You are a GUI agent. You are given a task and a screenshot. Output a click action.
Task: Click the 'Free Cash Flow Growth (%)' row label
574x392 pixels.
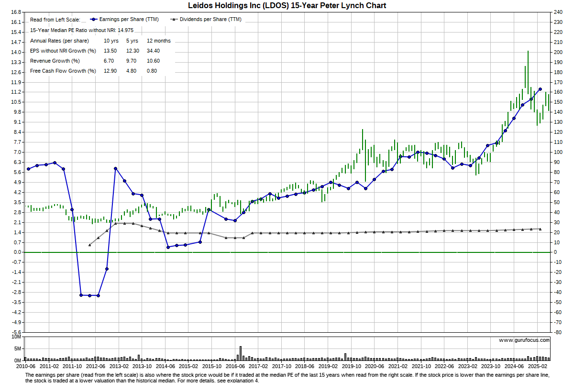(x=63, y=71)
